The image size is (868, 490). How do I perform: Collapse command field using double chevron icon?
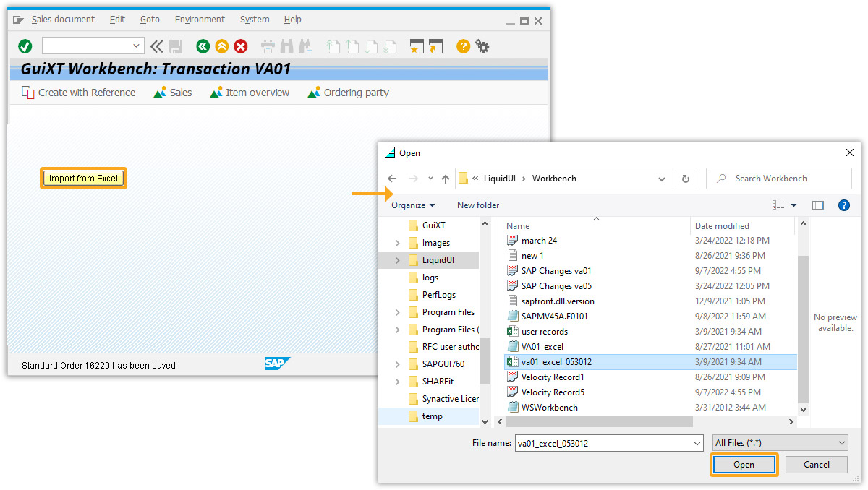click(x=157, y=46)
